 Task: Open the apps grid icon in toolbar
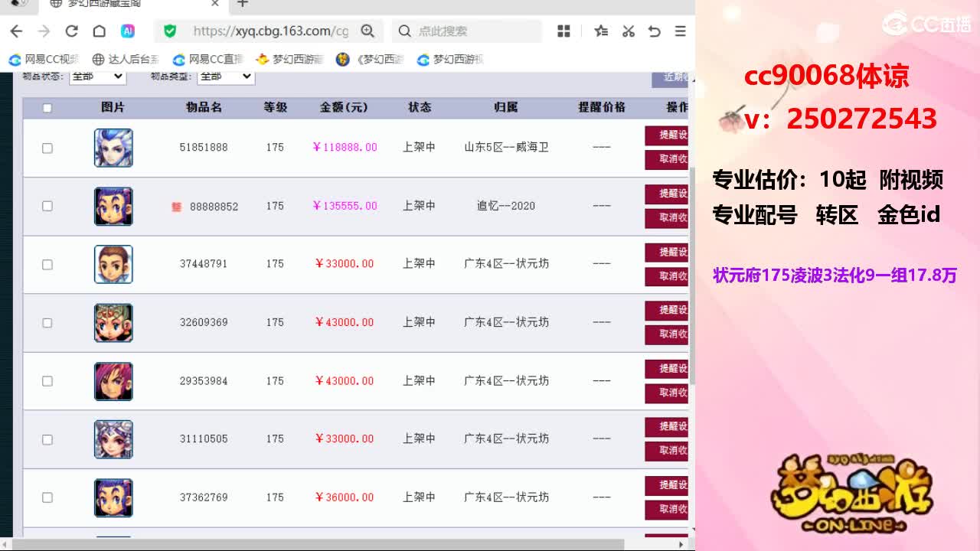(x=564, y=31)
